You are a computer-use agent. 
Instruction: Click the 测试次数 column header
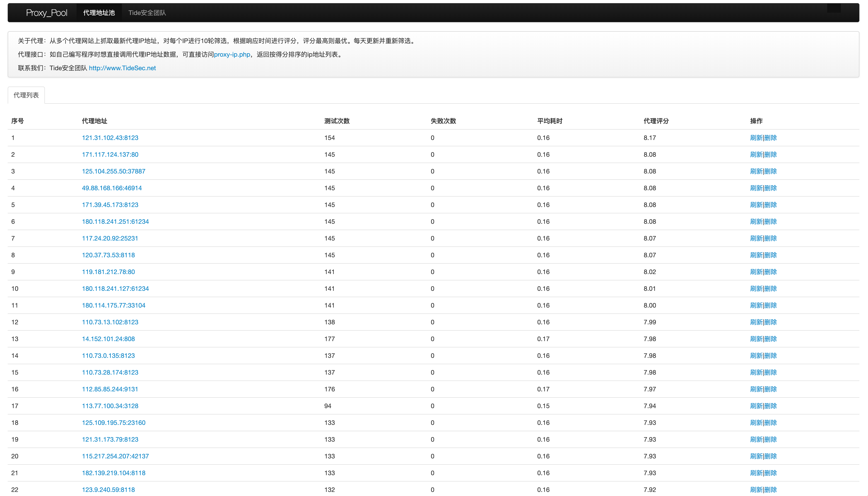click(337, 121)
